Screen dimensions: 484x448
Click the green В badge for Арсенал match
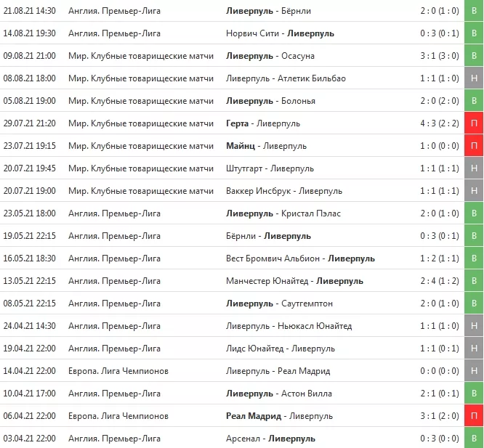[474, 438]
